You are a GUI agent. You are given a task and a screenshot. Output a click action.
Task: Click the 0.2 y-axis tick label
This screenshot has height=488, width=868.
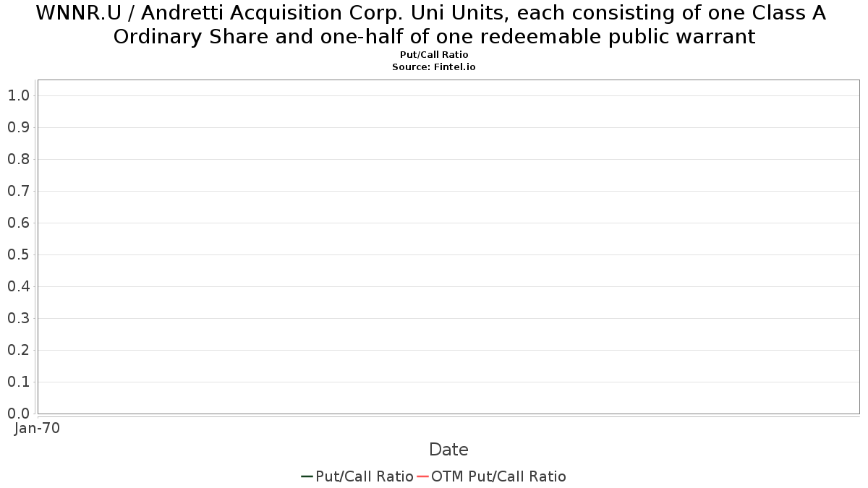coord(18,350)
